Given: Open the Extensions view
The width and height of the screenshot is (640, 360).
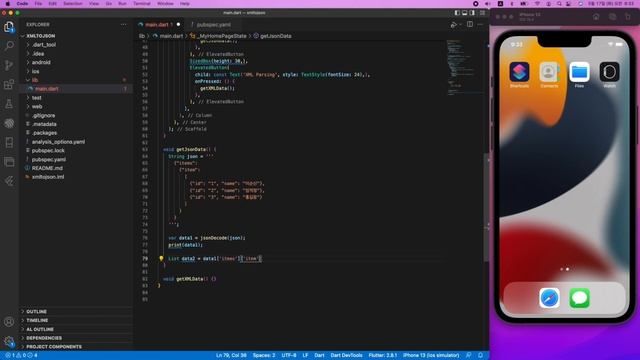Looking at the screenshot, I should click(9, 84).
